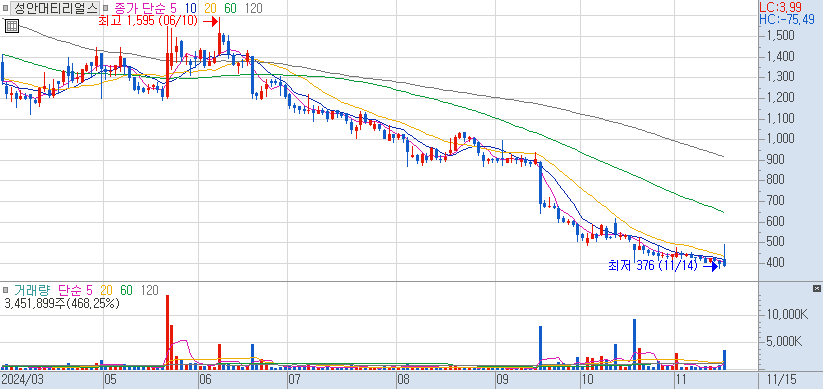This screenshot has height=389, width=823.
Task: Select the 20-day volume average label
Action: pyautogui.click(x=106, y=290)
